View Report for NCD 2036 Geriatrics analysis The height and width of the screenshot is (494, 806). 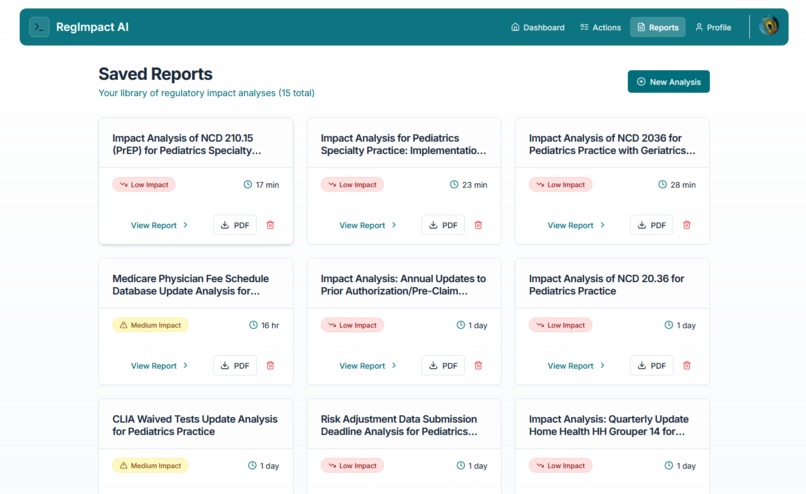click(x=576, y=225)
